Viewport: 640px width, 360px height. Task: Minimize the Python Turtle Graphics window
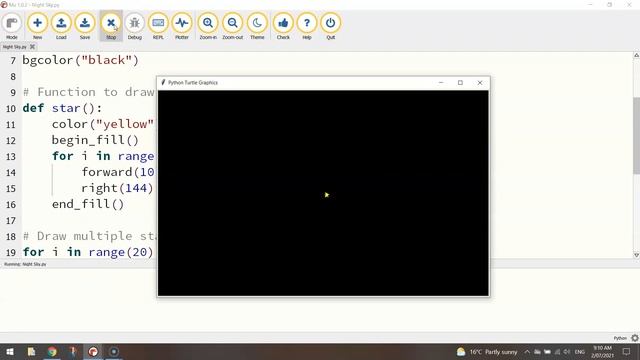441,82
